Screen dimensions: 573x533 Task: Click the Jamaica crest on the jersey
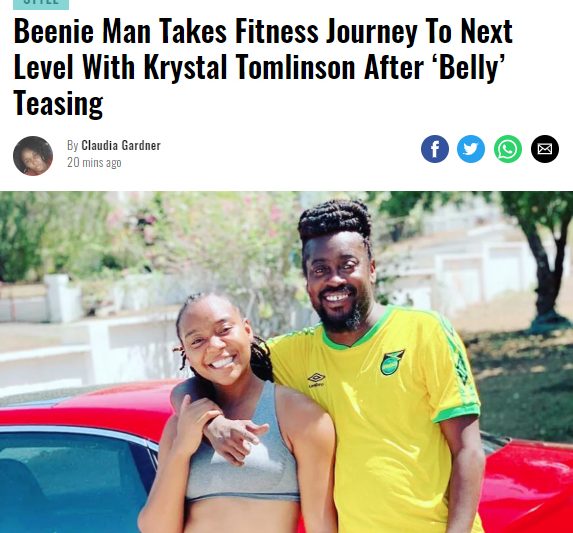pos(392,362)
